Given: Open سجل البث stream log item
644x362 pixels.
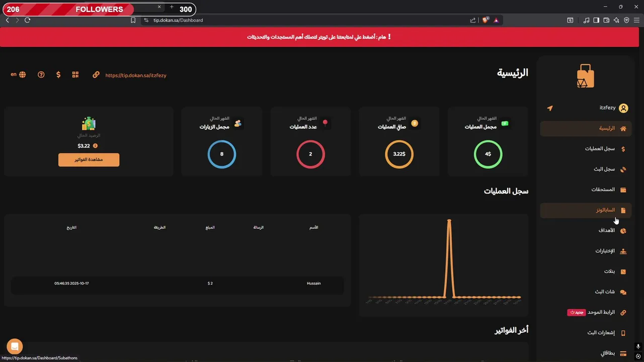Looking at the screenshot, I should point(585,169).
